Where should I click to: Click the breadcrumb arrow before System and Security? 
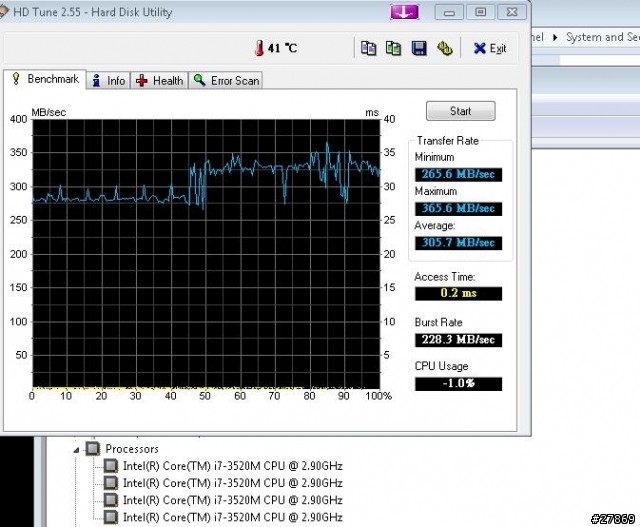coord(555,37)
